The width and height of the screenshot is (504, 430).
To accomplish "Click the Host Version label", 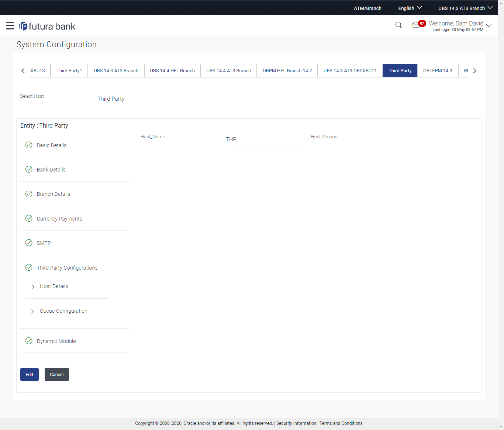I will point(324,136).
